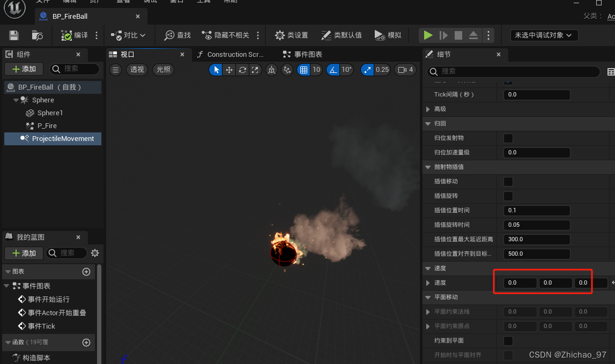615x364 pixels.
Task: Collapse the 抛射物插值 section
Action: point(427,167)
